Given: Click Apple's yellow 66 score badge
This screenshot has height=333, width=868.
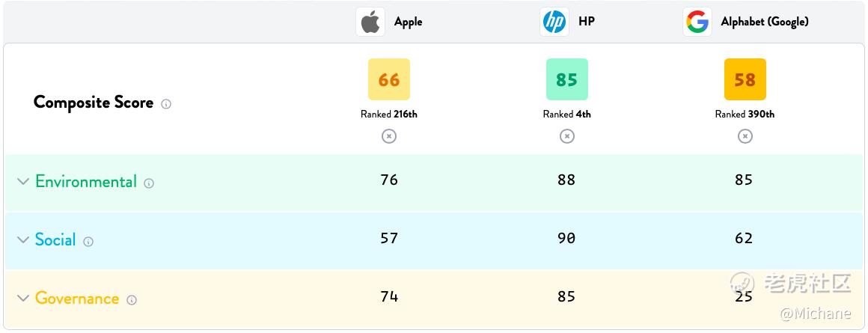Looking at the screenshot, I should (x=389, y=79).
